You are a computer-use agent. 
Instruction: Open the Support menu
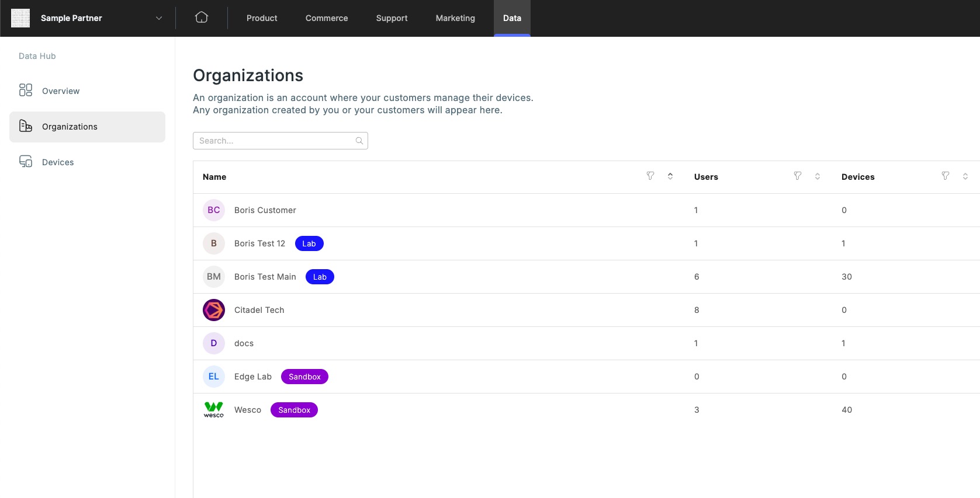392,18
